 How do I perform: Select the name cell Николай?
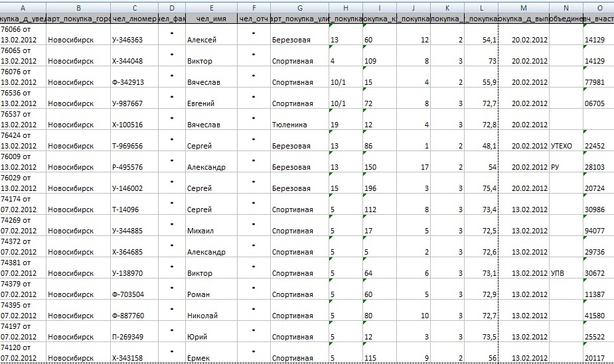pos(202,316)
